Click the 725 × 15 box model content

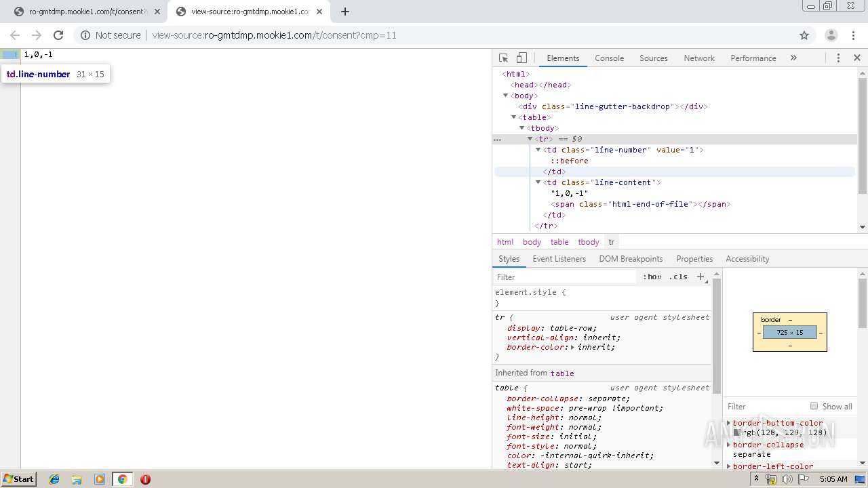tap(790, 332)
